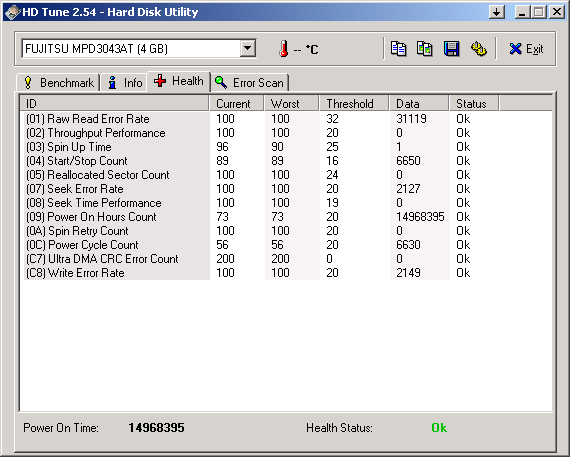
Task: Click the threshold value 32
Action: tap(332, 119)
